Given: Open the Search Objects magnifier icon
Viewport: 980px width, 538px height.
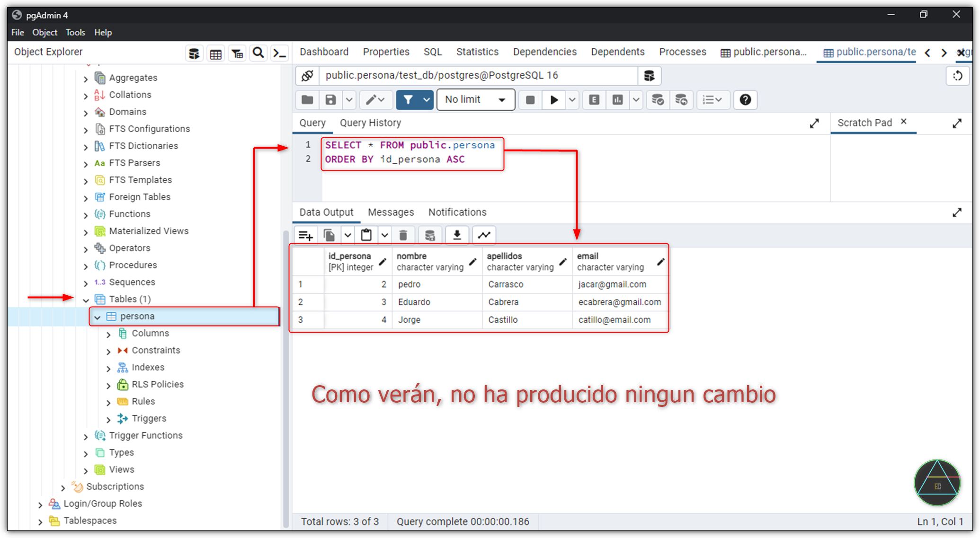Looking at the screenshot, I should pos(258,53).
